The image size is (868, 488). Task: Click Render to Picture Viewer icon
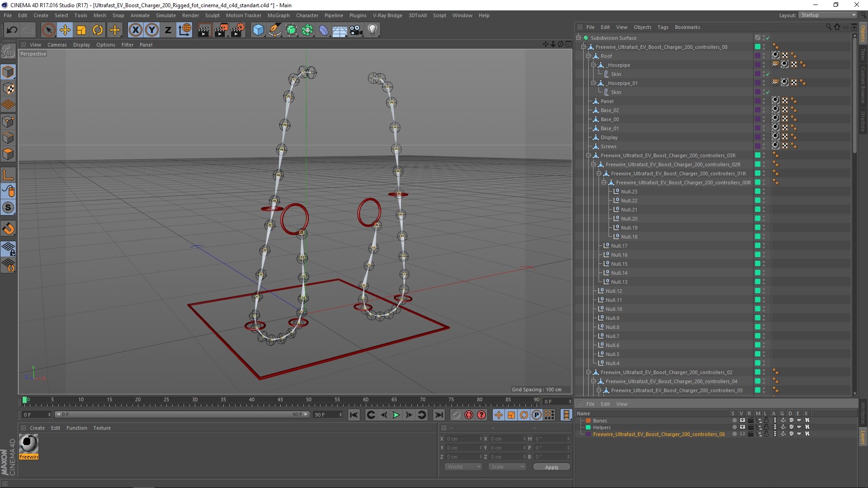point(221,30)
